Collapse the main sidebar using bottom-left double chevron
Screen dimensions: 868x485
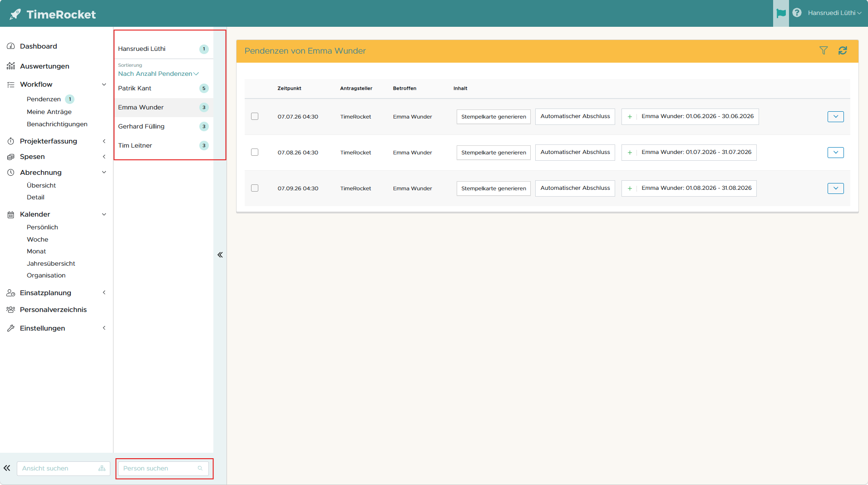point(7,468)
